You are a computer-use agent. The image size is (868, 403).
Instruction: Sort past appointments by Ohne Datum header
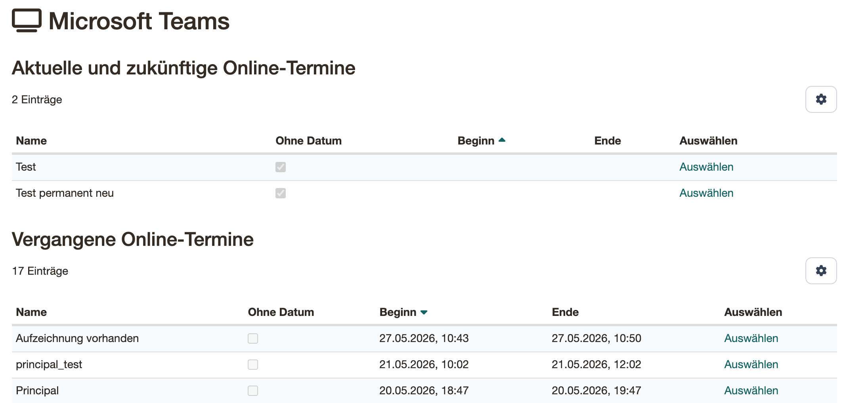click(x=281, y=312)
